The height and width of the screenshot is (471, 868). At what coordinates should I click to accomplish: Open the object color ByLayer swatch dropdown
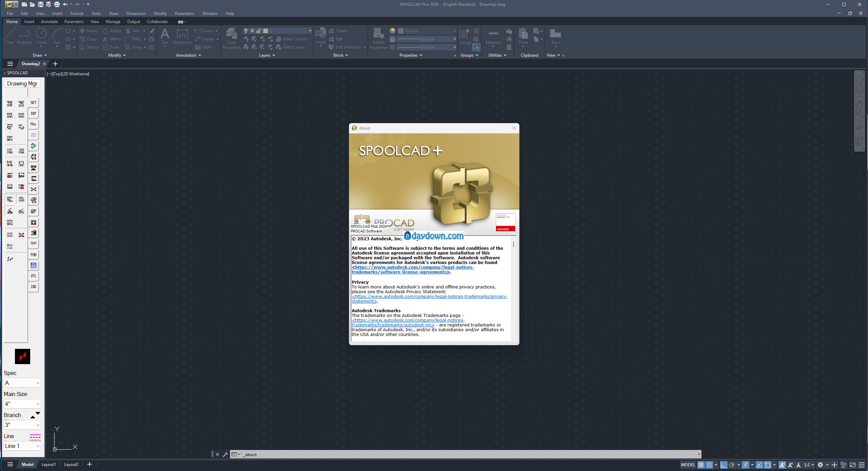coord(427,31)
